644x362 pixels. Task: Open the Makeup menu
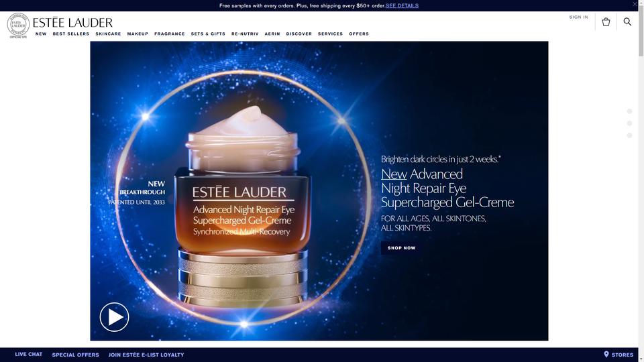tap(138, 34)
